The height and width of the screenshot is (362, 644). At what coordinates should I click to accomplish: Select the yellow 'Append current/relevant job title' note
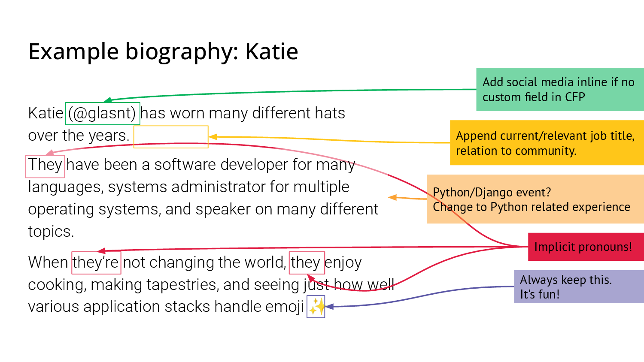pos(547,143)
